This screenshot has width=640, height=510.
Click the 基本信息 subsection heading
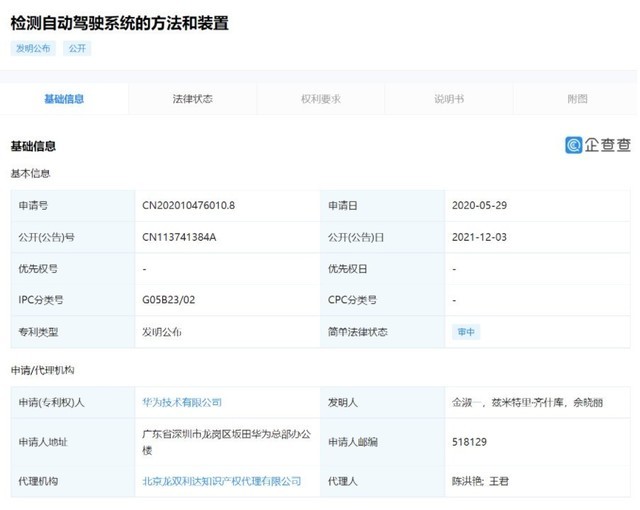tap(30, 173)
